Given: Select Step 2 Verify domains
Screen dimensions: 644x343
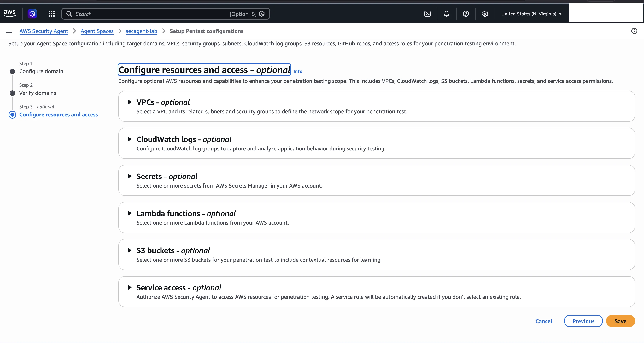Looking at the screenshot, I should [38, 93].
